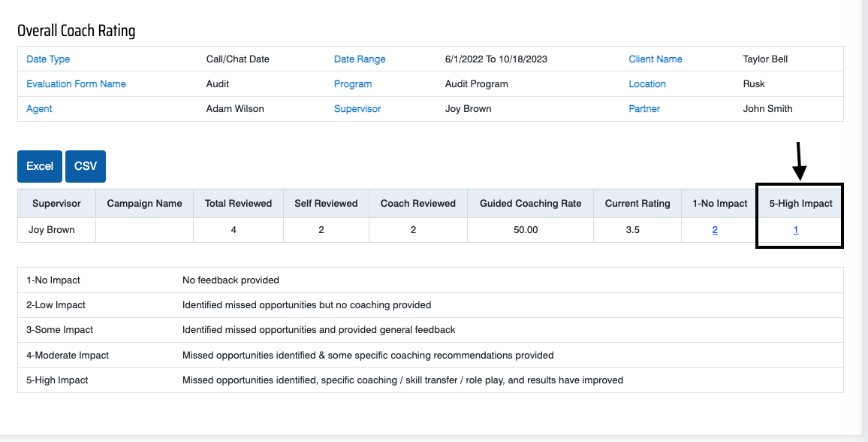Open the 1-No Impact count link for Joy Brown
Image resolution: width=868 pixels, height=442 pixels.
(715, 230)
